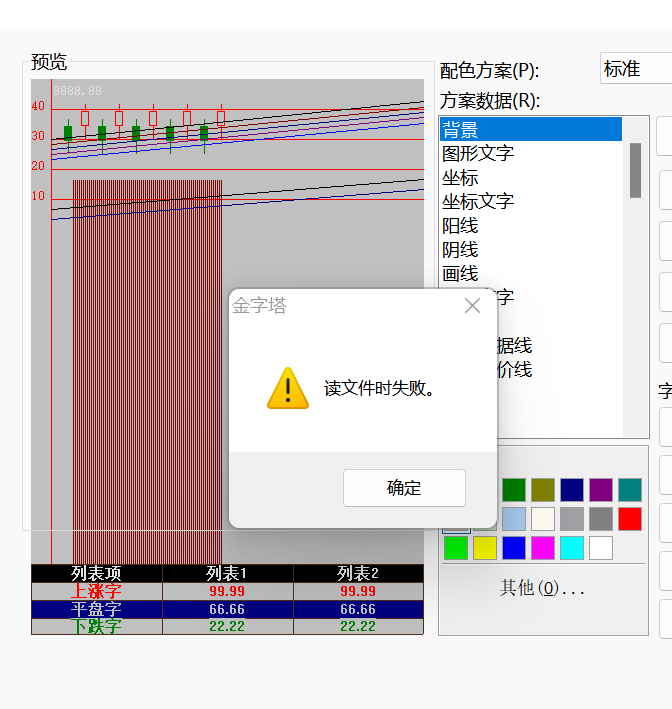
Task: Choose the cyan color swatch
Action: pyautogui.click(x=572, y=548)
